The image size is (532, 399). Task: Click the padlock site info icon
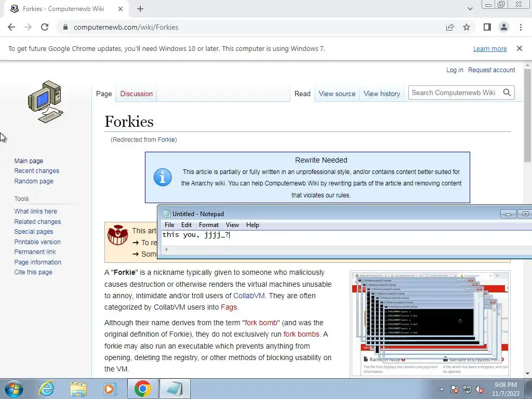(65, 27)
